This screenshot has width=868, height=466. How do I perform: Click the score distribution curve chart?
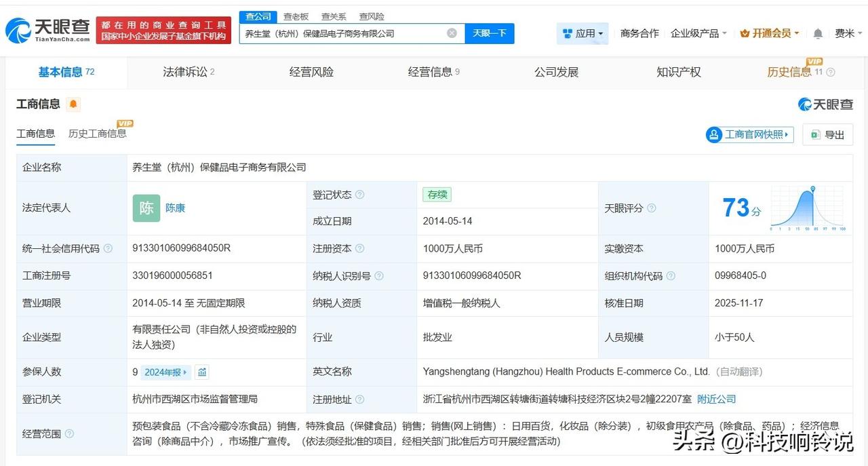808,208
